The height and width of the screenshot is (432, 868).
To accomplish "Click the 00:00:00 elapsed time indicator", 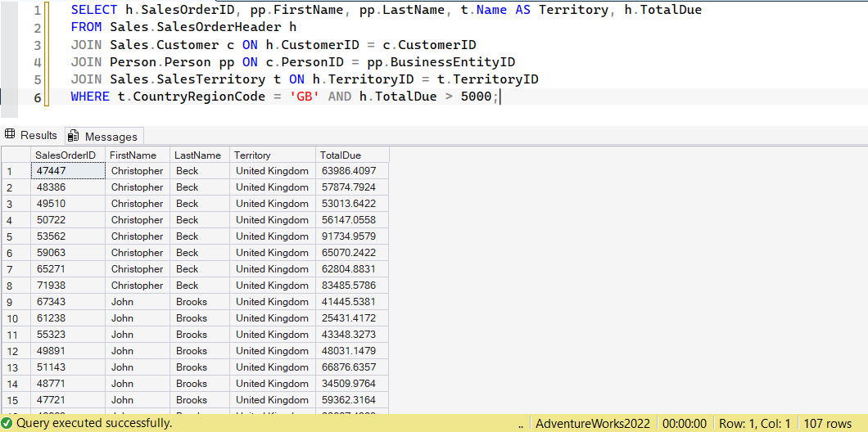I will (685, 424).
